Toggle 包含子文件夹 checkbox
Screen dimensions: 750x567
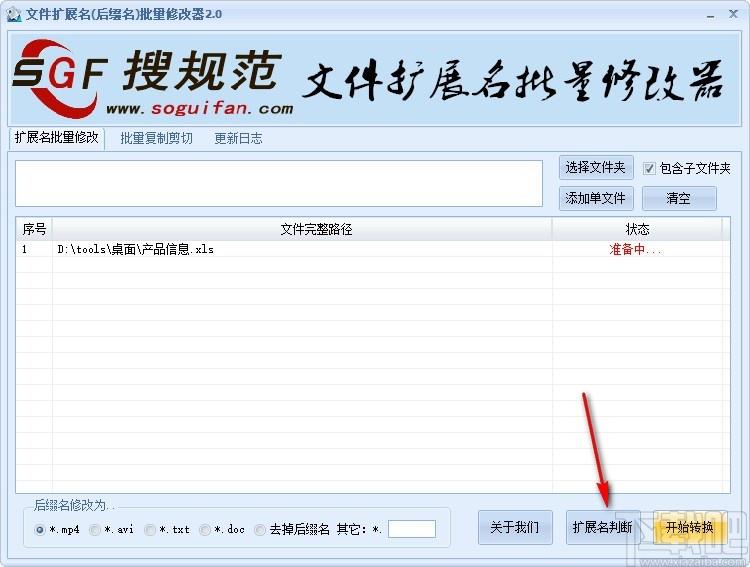pyautogui.click(x=649, y=168)
